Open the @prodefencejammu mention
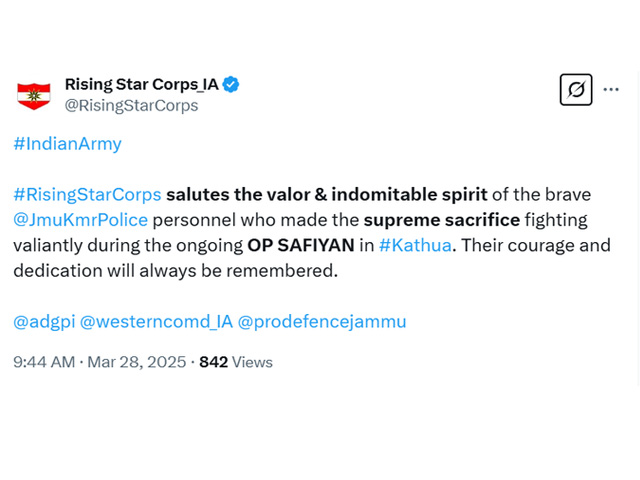Screen dimensions: 640x480 pyautogui.click(x=322, y=322)
